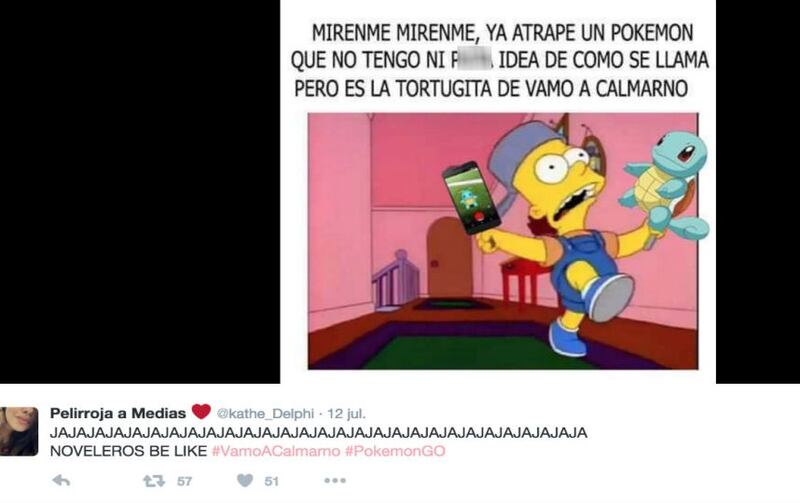Click the red heart emoji beside the name

(201, 411)
